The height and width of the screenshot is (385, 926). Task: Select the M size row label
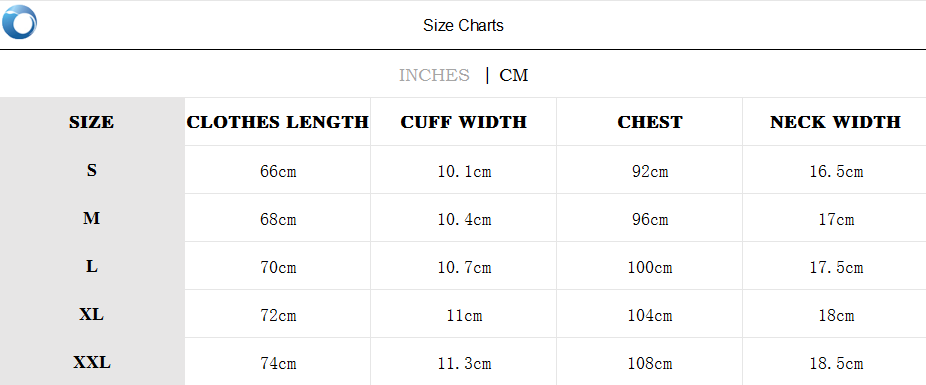(x=92, y=218)
